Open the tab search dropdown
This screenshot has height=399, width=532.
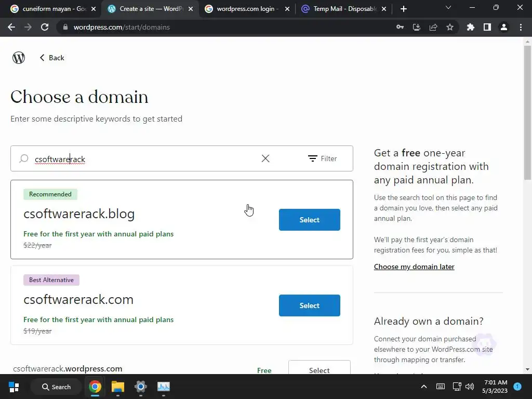click(448, 7)
